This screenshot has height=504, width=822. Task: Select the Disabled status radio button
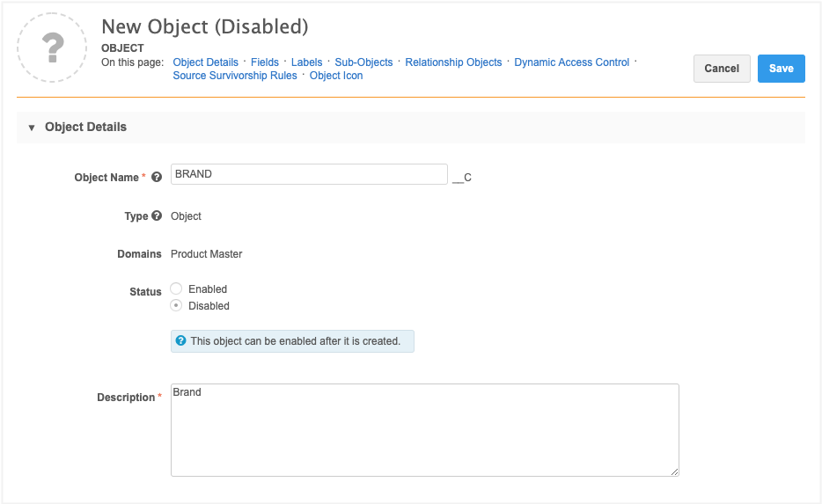tap(176, 305)
